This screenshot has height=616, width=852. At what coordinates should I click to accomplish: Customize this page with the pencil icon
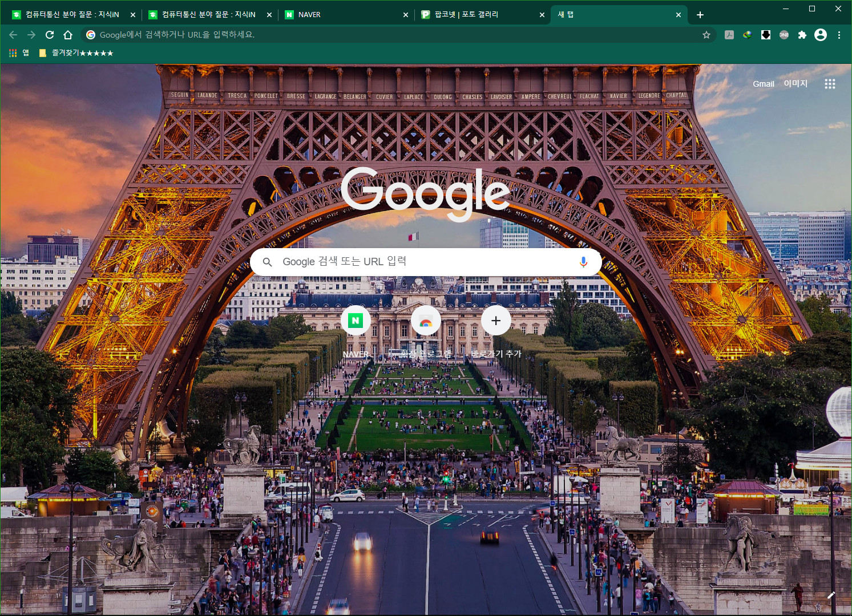831,595
